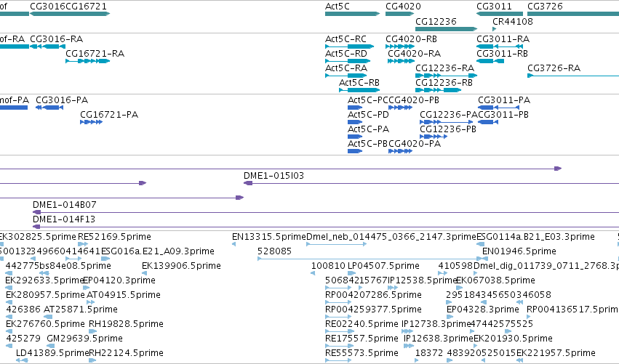Viewport: 619px width, 364px height.
Task: Click the EP04328.3prime EST
Action: (450, 317)
